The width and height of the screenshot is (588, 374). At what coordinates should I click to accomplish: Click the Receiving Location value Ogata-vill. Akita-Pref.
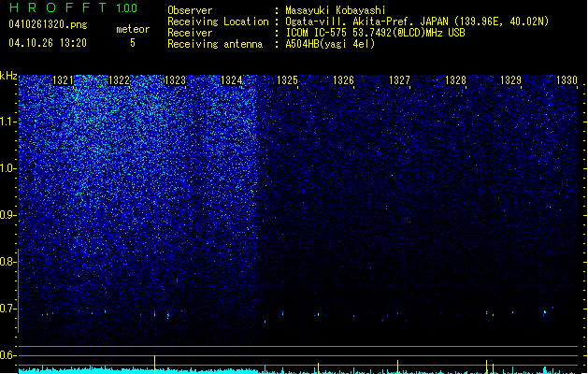348,22
